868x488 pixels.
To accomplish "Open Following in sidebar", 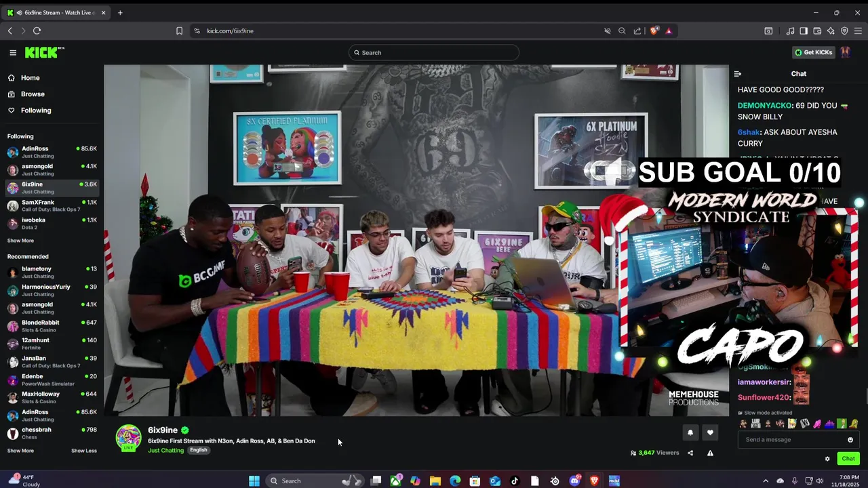I will point(35,110).
